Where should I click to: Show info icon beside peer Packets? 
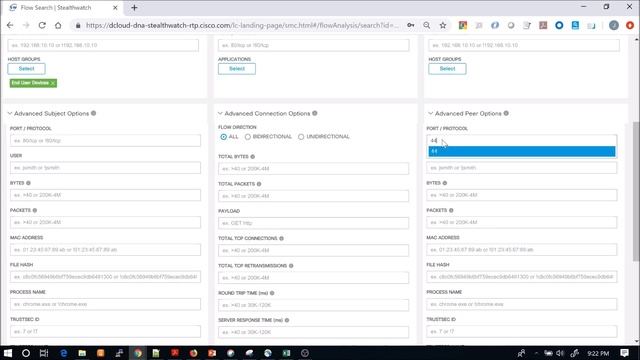(x=451, y=210)
